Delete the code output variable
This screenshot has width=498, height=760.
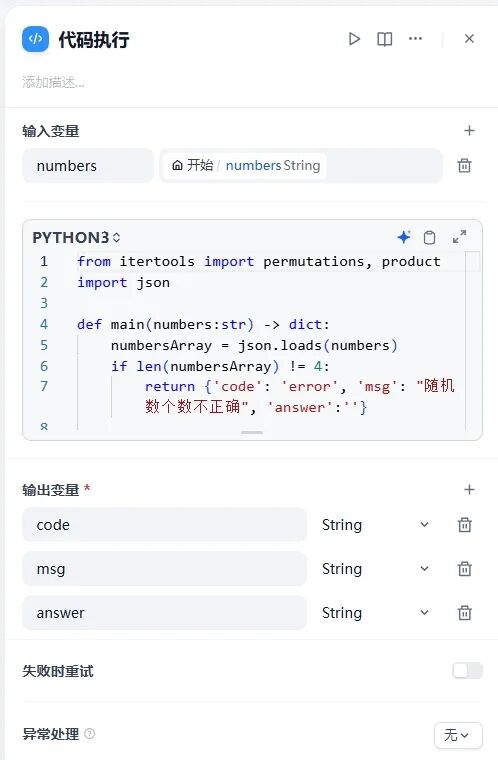465,524
